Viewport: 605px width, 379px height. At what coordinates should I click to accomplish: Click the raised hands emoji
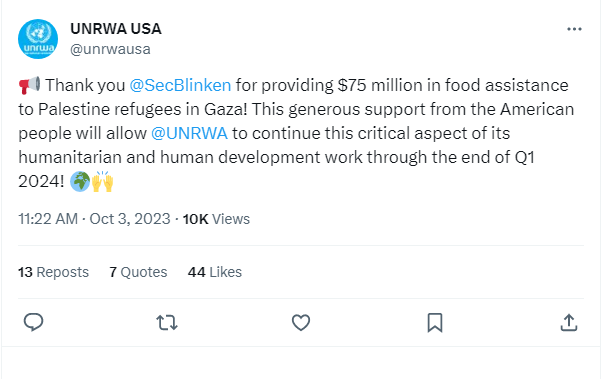102,181
